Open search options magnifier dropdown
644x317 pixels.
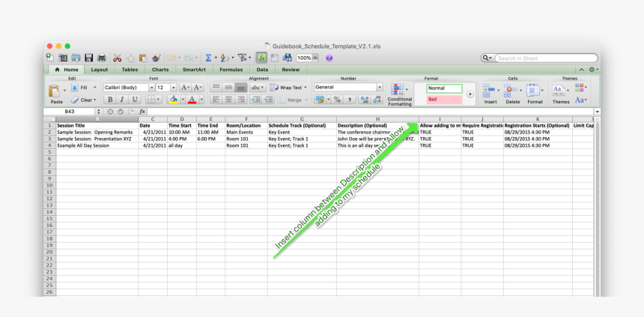487,58
